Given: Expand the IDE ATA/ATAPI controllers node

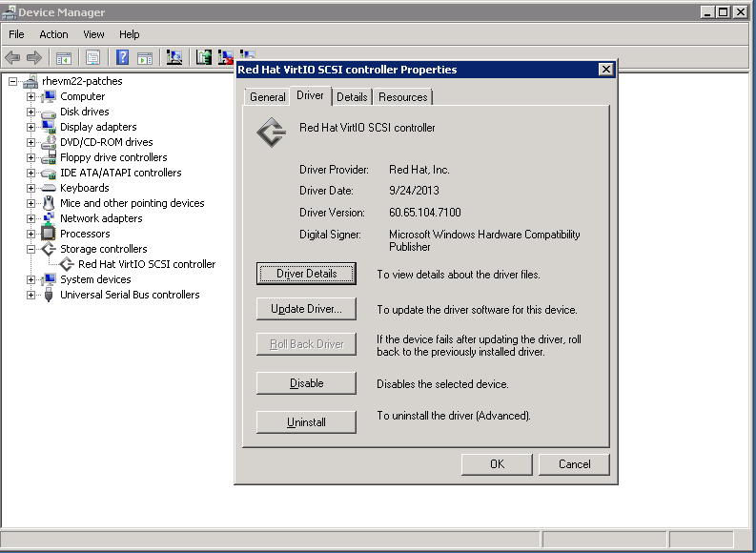Looking at the screenshot, I should (31, 173).
